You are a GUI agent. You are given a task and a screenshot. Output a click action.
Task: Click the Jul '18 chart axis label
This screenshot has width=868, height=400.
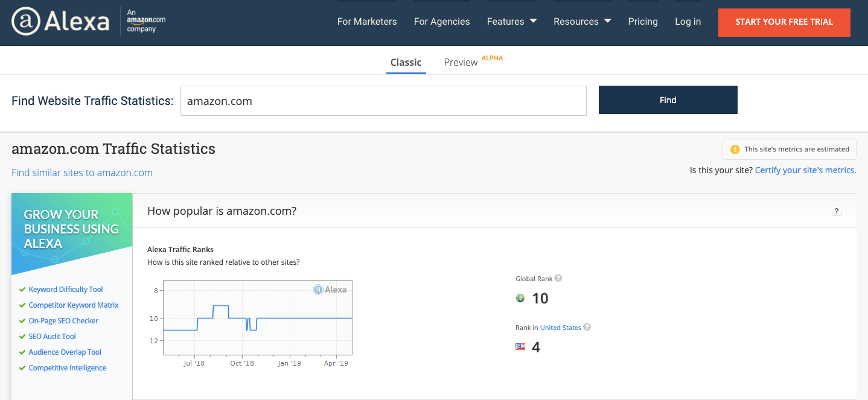point(194,363)
